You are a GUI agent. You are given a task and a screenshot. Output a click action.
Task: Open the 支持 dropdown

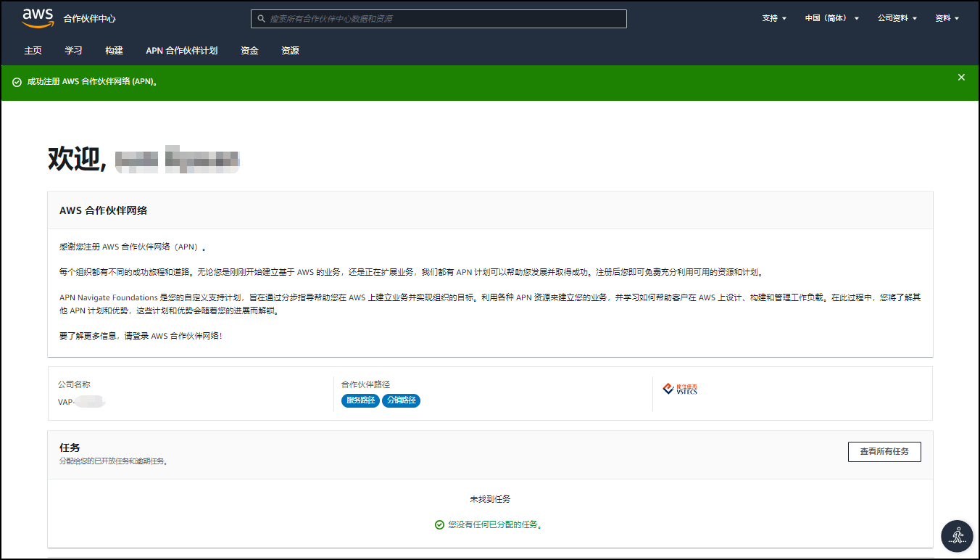(774, 19)
